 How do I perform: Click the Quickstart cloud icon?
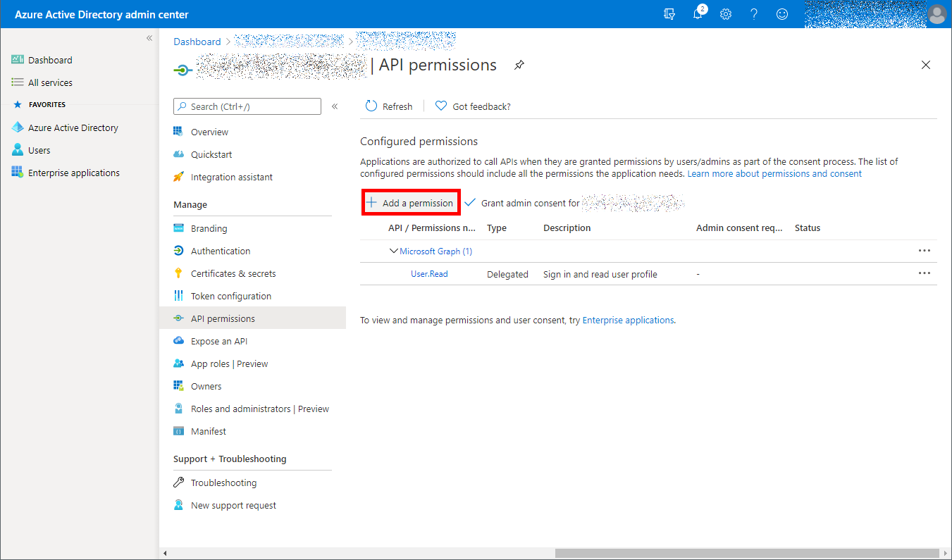tap(178, 154)
